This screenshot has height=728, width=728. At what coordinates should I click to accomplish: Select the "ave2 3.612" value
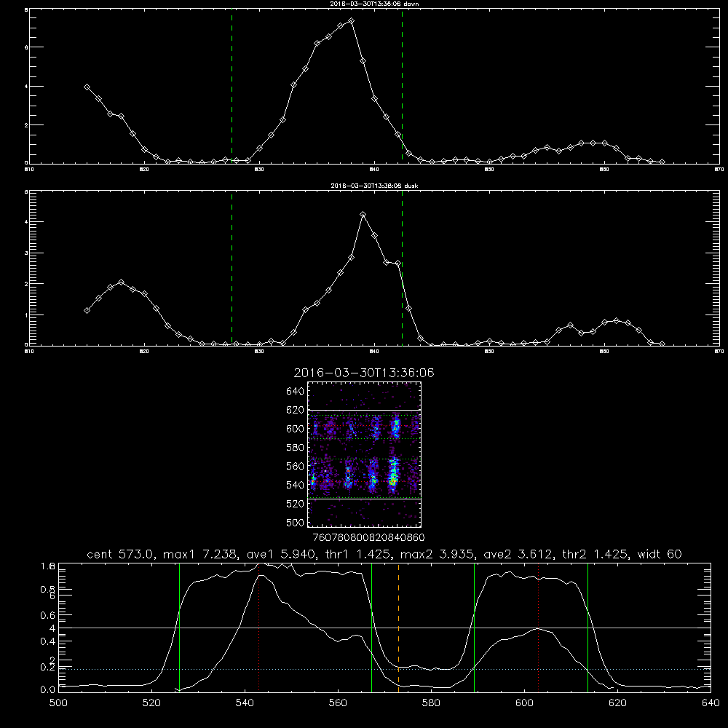(519, 554)
